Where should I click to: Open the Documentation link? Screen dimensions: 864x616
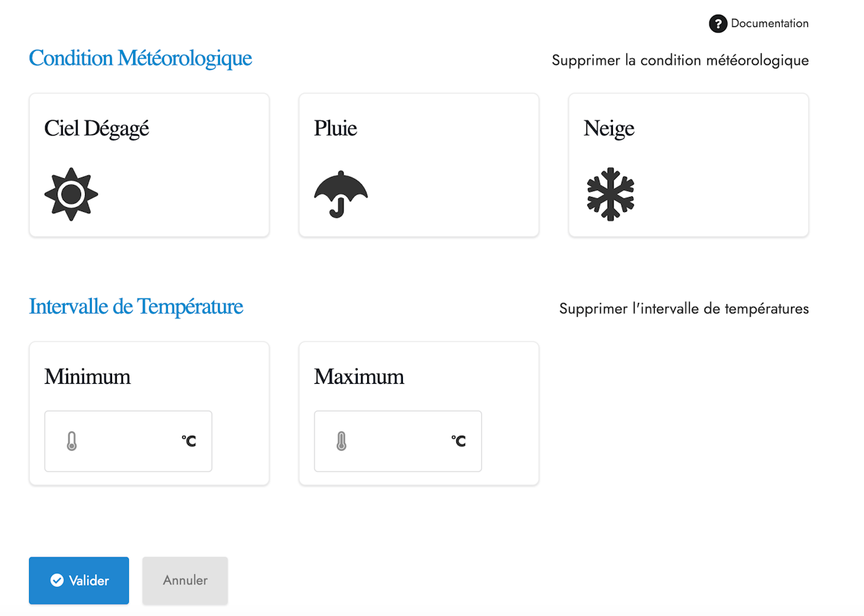(769, 24)
